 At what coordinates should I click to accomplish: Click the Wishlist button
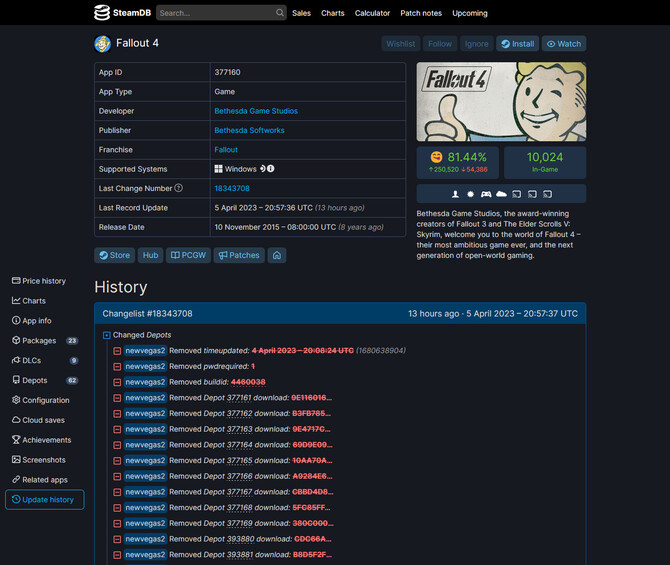[400, 44]
